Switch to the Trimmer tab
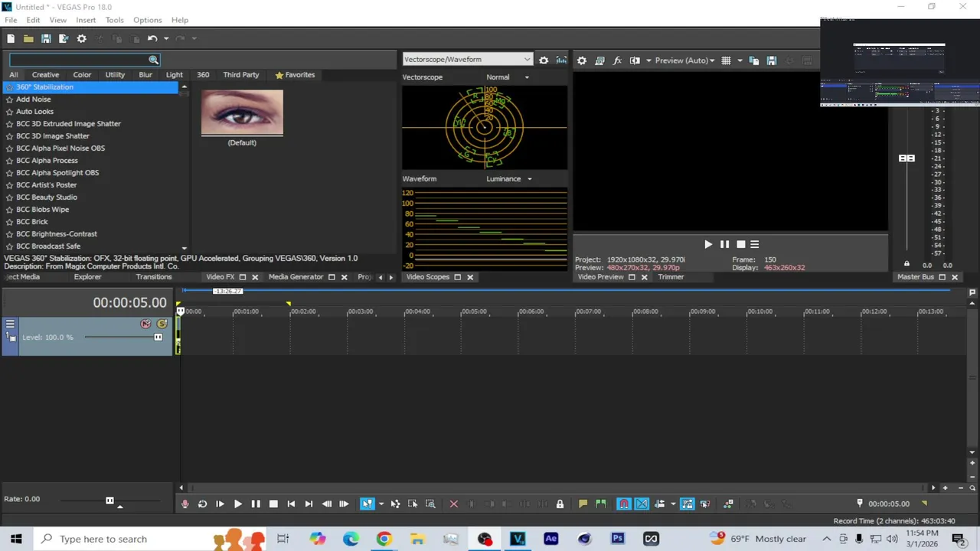 coord(671,277)
